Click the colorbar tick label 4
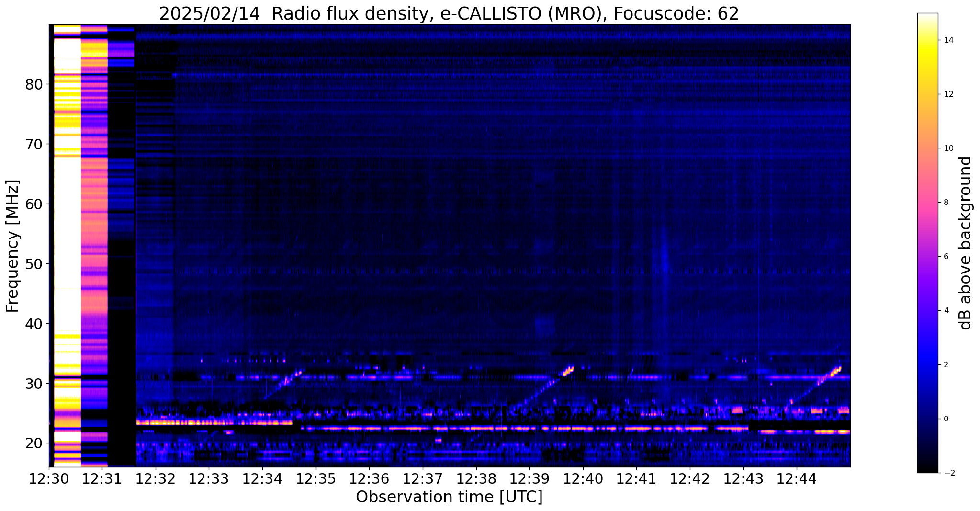980x511 pixels. click(946, 311)
